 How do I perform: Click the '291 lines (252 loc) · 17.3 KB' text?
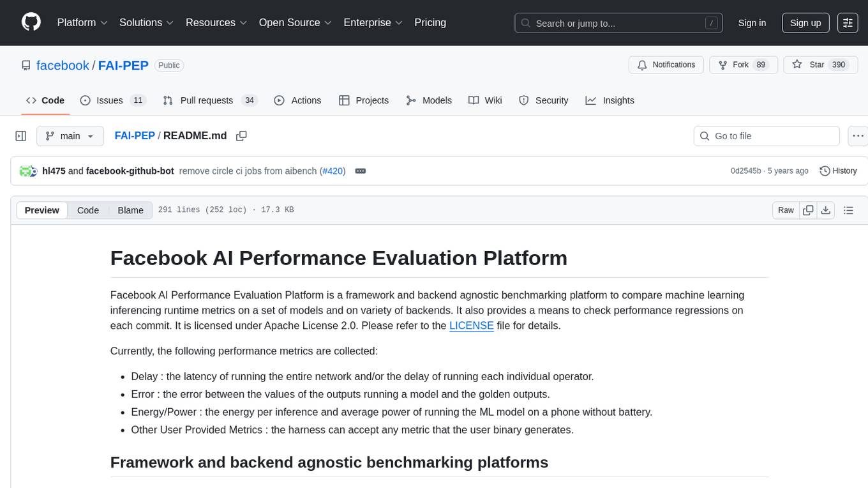click(x=226, y=210)
